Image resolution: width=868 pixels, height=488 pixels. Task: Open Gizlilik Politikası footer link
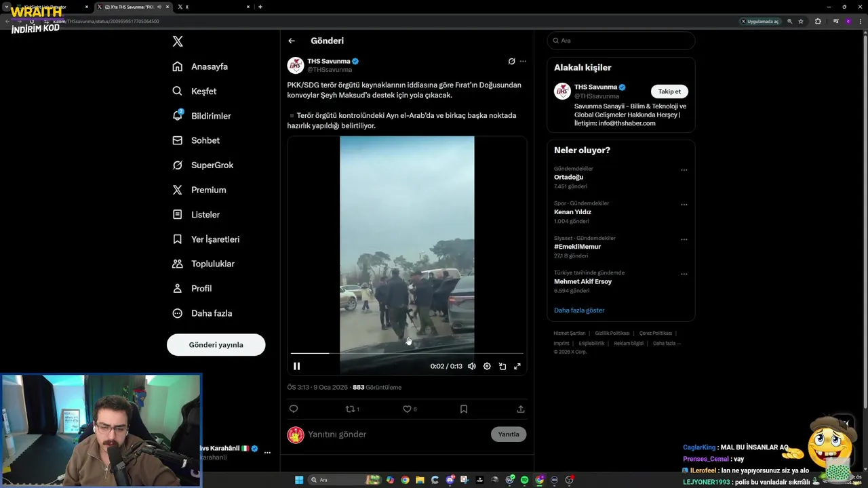tap(612, 333)
